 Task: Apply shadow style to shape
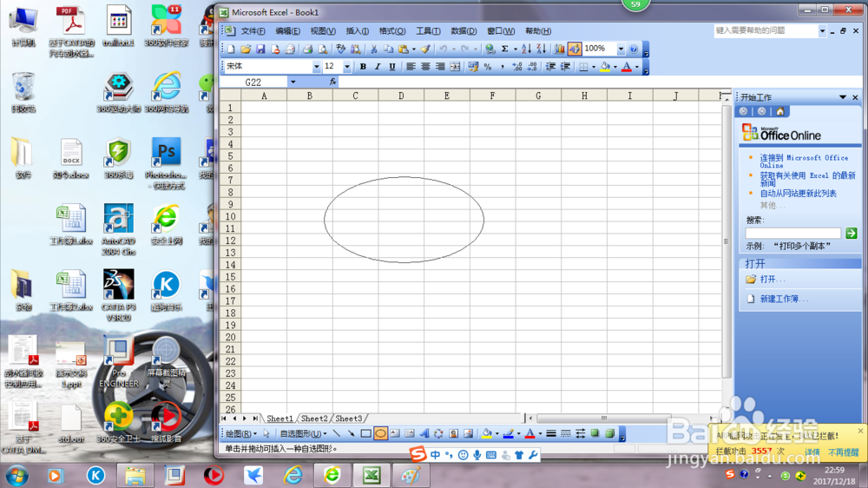[x=595, y=433]
